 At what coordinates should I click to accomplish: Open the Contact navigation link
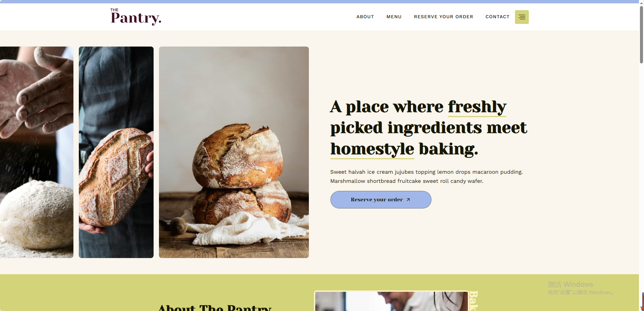tap(497, 17)
